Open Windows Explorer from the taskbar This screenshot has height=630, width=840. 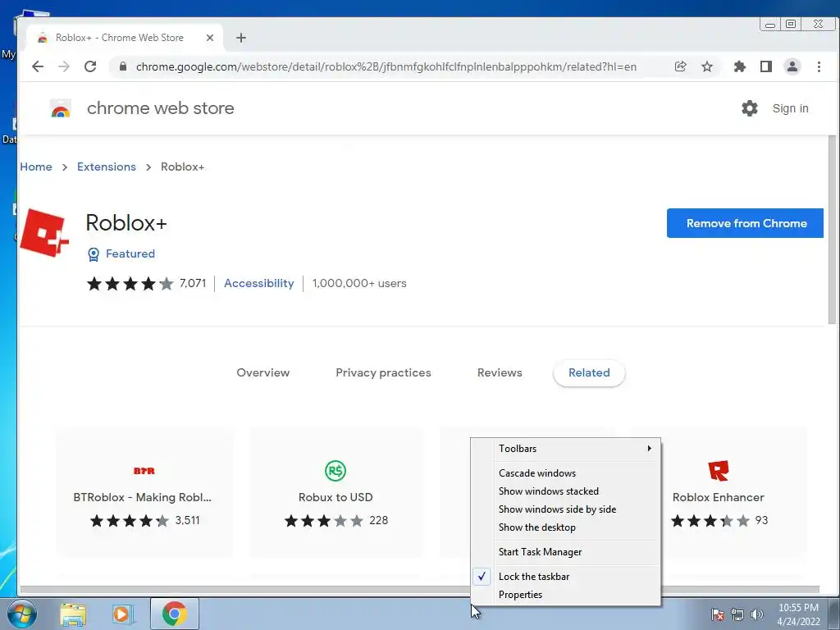click(73, 614)
